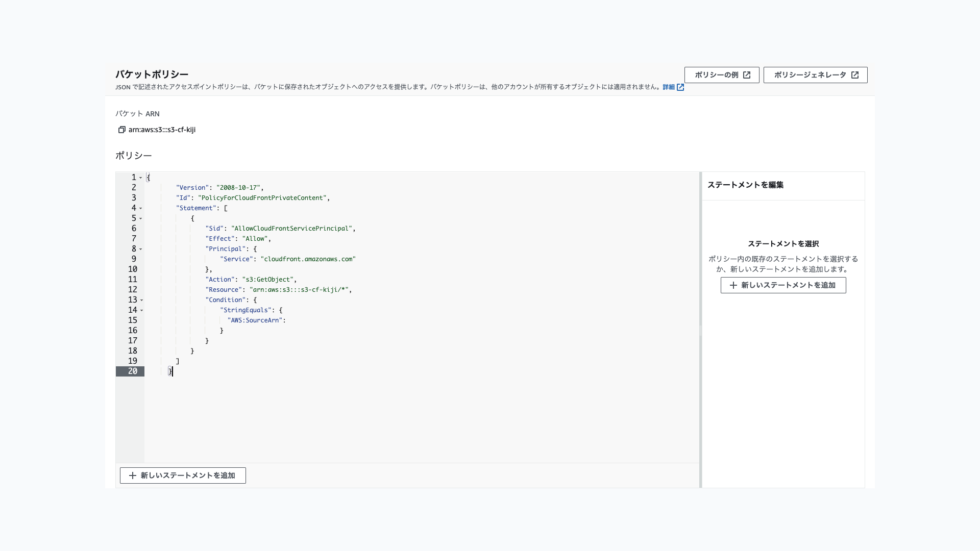Collapse Statement array fold arrow at line 4

click(x=141, y=208)
